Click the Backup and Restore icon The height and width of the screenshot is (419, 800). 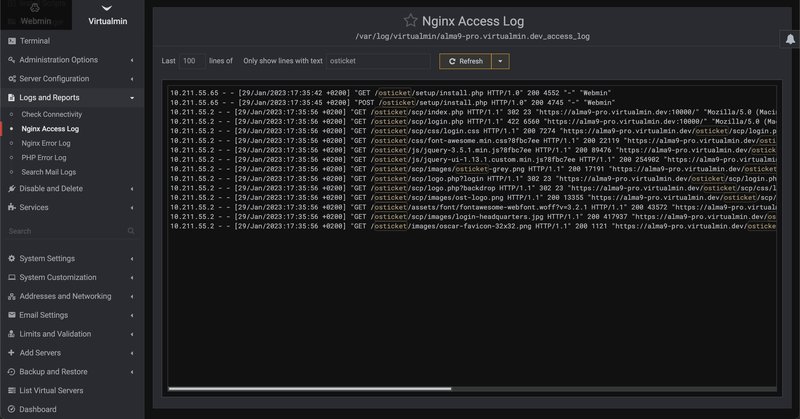(x=11, y=371)
